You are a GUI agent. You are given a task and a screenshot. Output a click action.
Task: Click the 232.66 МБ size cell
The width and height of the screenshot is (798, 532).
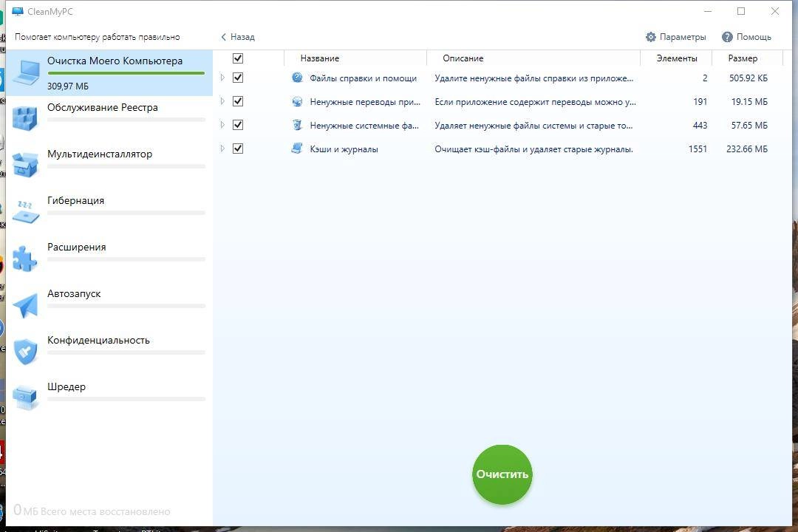pyautogui.click(x=746, y=149)
